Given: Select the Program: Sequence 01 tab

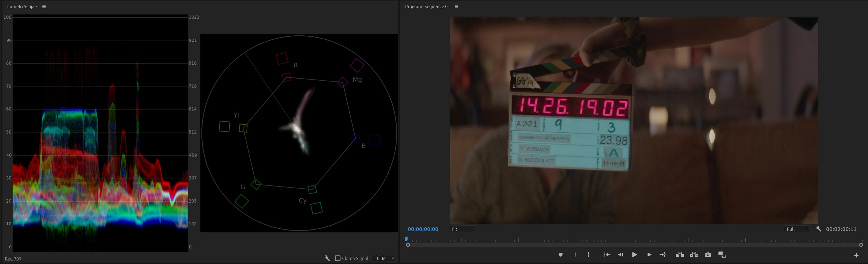Looking at the screenshot, I should click(427, 6).
